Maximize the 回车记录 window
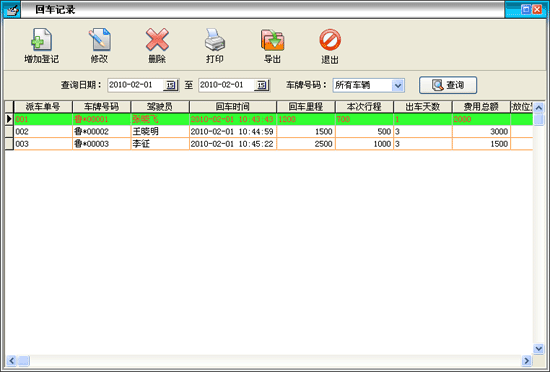This screenshot has width=550, height=372. click(x=526, y=9)
